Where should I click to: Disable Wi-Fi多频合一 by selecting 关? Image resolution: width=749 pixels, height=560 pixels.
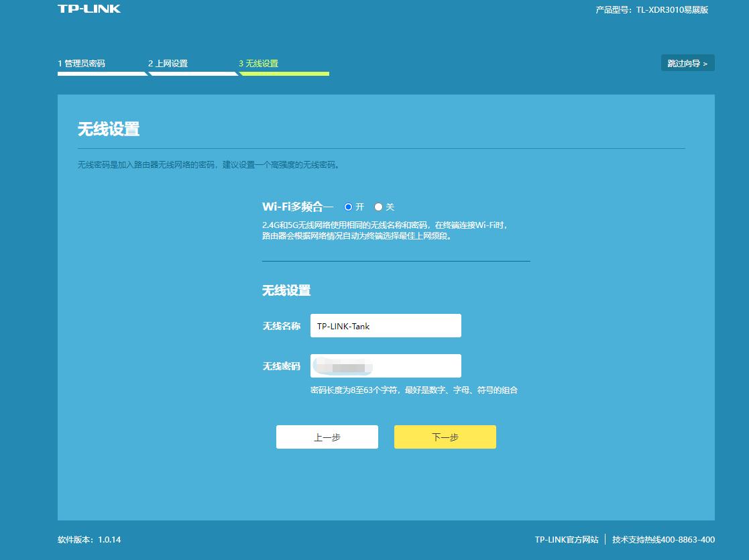point(378,207)
